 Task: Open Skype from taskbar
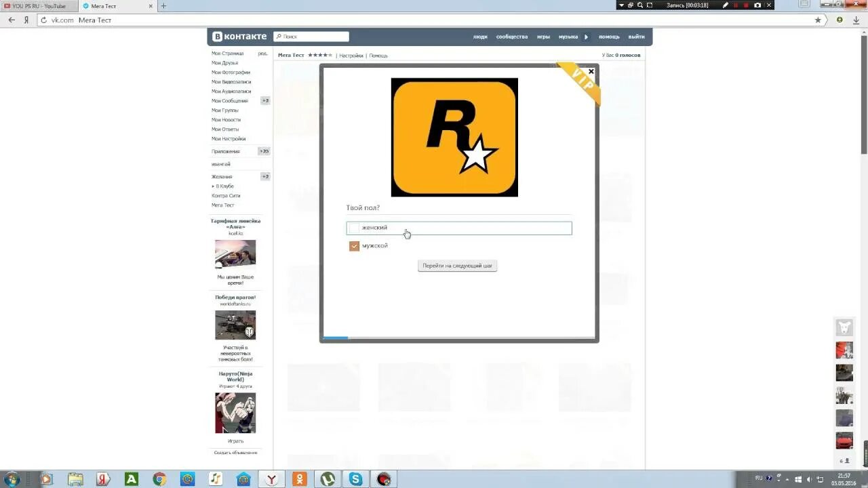355,479
